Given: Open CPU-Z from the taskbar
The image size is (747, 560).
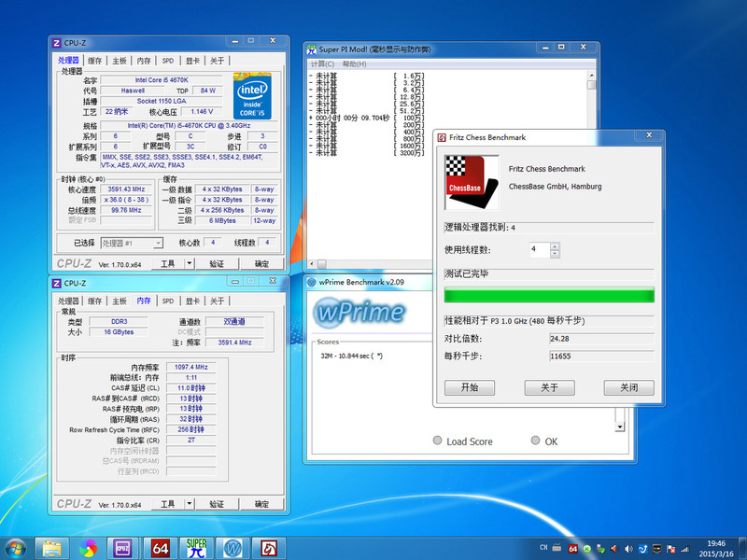Looking at the screenshot, I should [x=122, y=546].
